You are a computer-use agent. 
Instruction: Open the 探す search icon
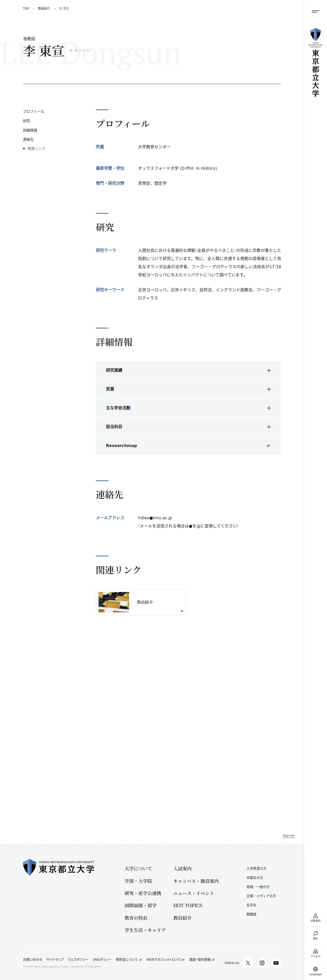click(315, 935)
